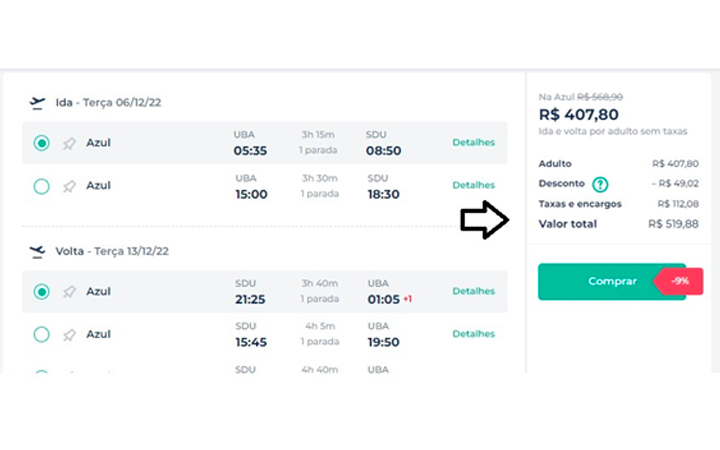Pin the 15:00 Azul outbound flight
This screenshot has height=450, width=720.
pos(69,186)
